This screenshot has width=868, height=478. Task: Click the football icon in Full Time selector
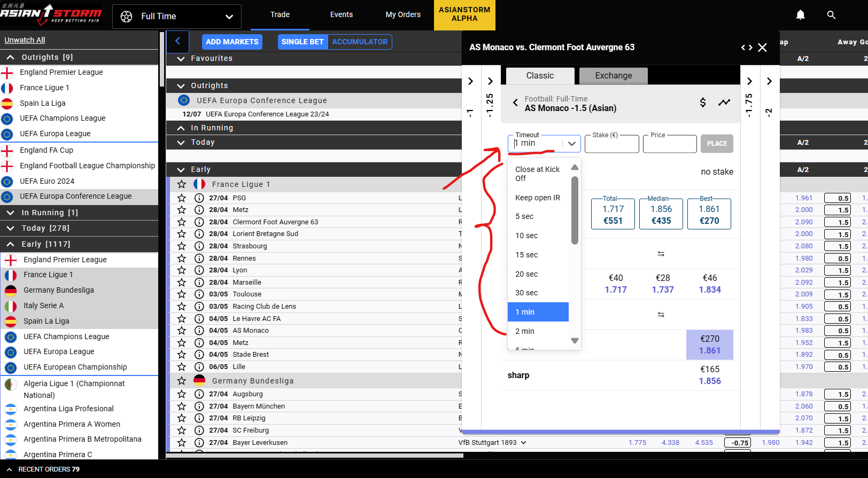[126, 17]
